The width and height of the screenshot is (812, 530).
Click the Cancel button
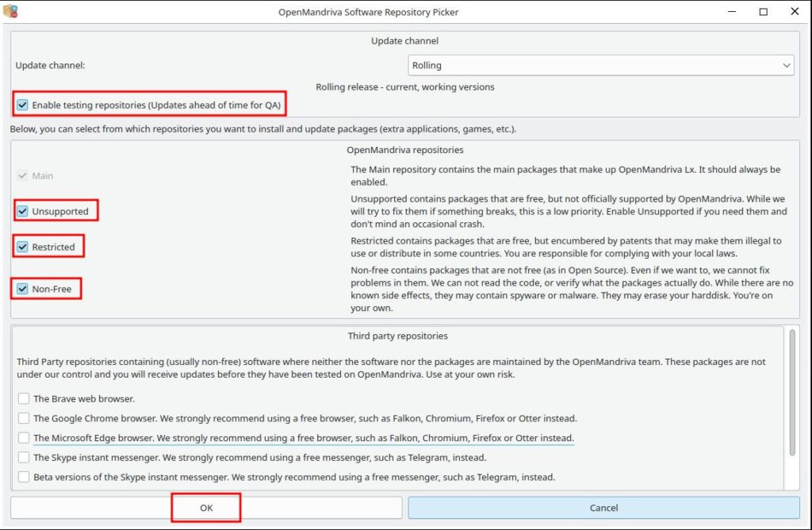click(603, 508)
